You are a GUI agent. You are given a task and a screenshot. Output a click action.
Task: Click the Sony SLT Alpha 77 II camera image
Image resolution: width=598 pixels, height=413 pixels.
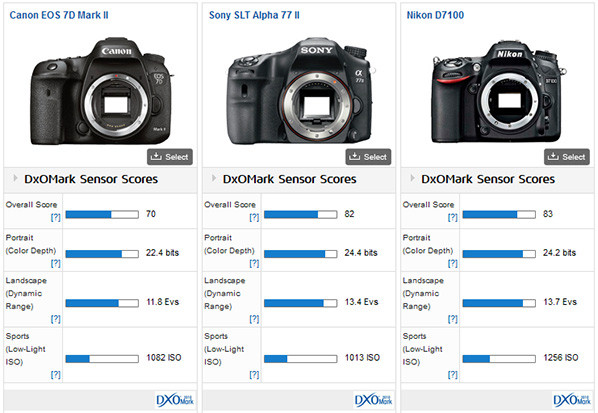(x=301, y=91)
